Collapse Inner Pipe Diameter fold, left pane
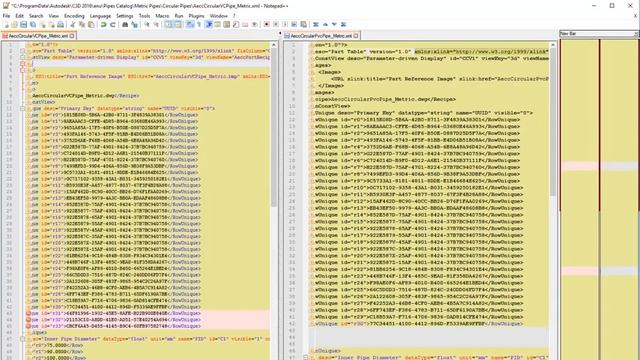The image size is (640, 360). [x=23, y=339]
